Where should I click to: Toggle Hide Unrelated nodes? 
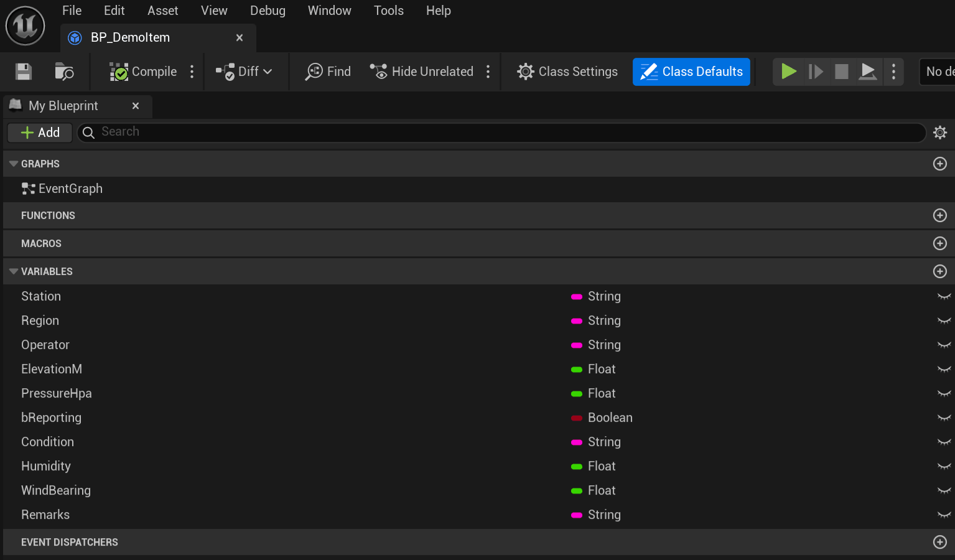point(421,72)
